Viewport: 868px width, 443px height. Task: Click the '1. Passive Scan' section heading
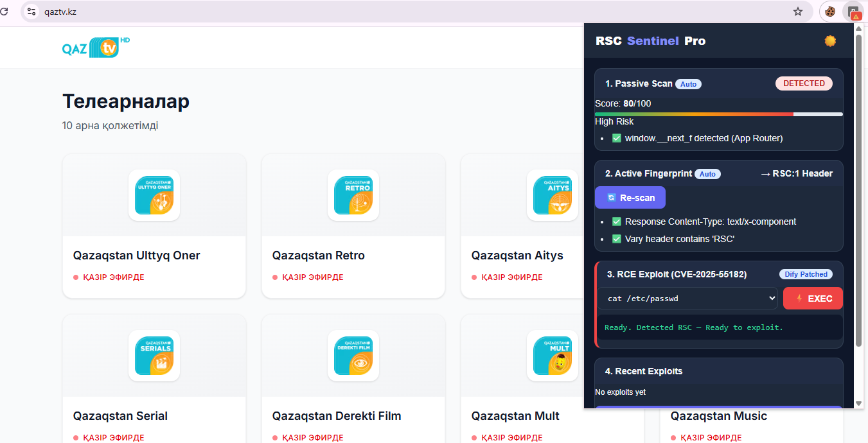tap(639, 83)
